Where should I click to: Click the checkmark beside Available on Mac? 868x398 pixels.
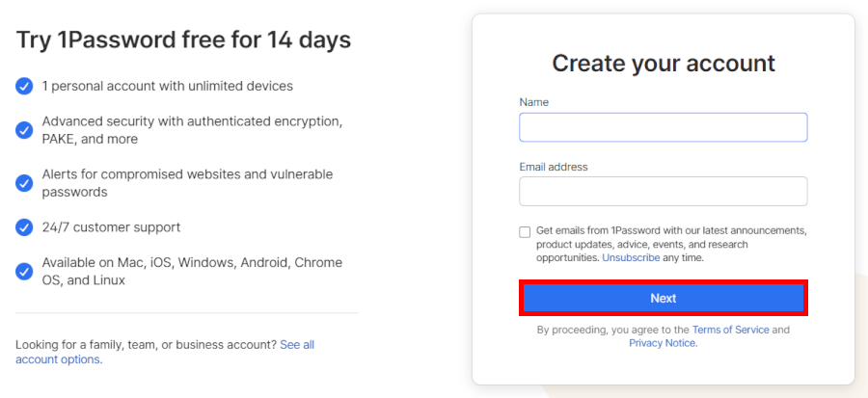(24, 271)
